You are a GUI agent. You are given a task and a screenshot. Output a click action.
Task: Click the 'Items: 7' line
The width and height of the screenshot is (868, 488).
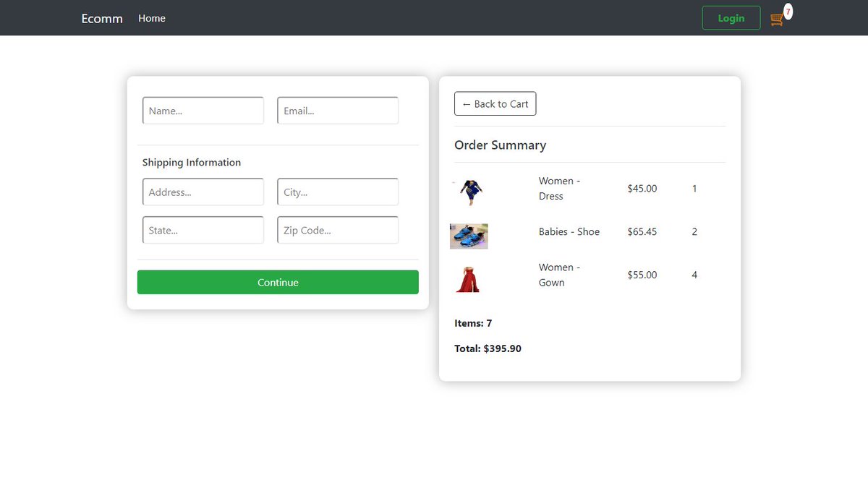[473, 323]
